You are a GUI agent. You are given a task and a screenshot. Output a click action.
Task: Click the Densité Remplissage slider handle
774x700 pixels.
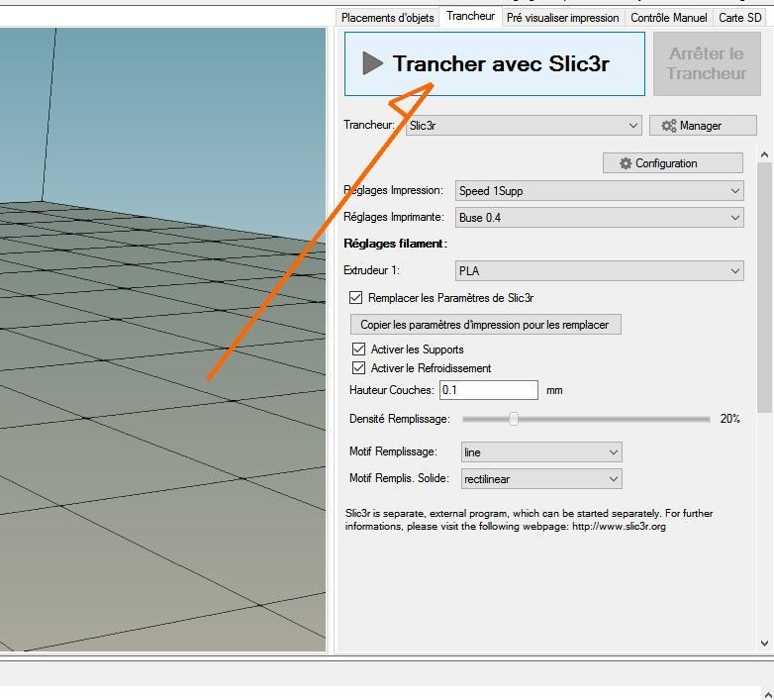[x=514, y=419]
